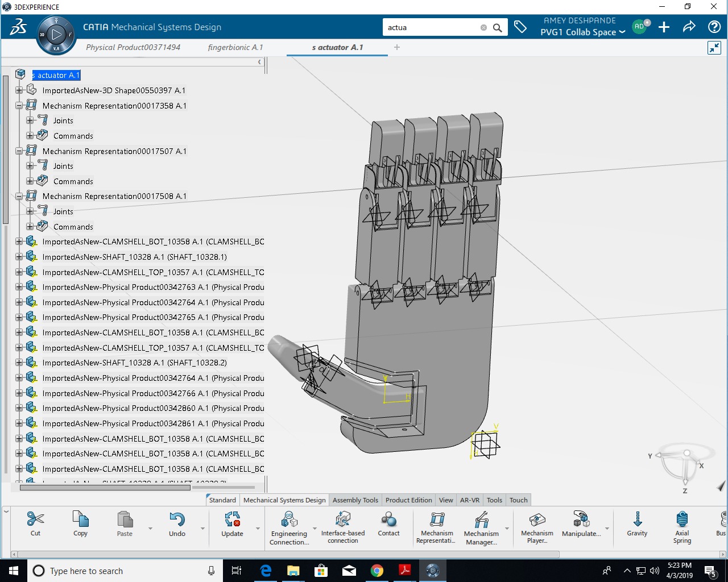This screenshot has height=582, width=728.
Task: Click the Share arrow icon
Action: pyautogui.click(x=689, y=27)
